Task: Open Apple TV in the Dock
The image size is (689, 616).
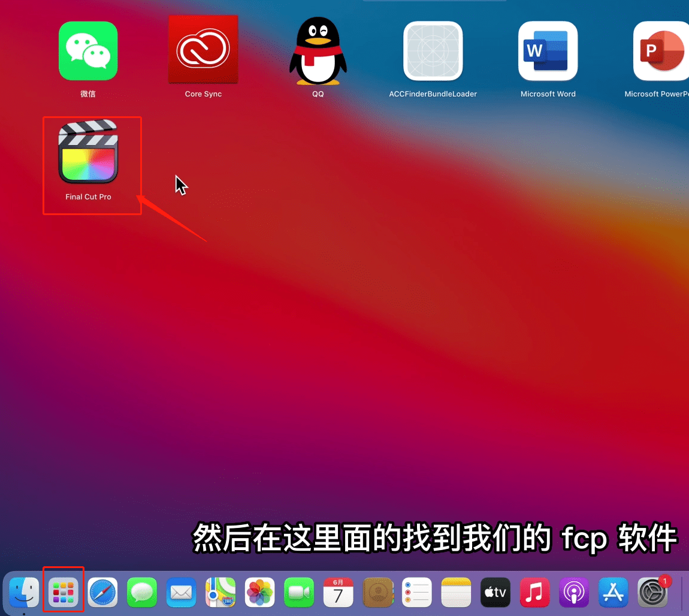Action: coord(495,592)
